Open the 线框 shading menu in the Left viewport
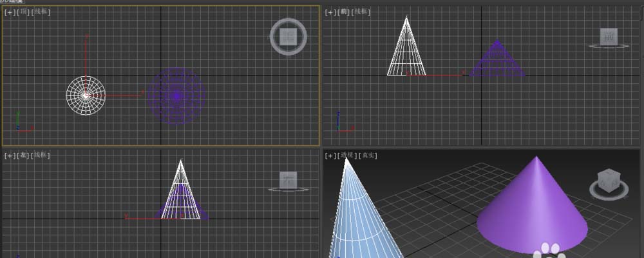This screenshot has height=258, width=644. 41,155
